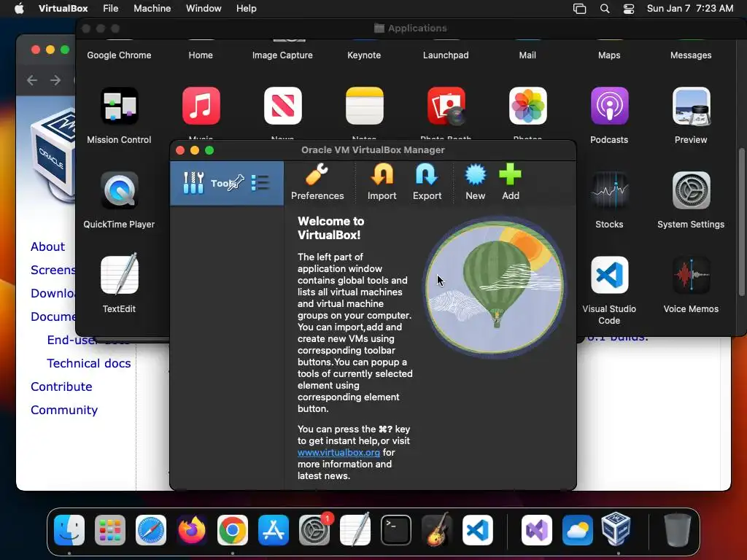Screen dimensions: 747x560
Task: Open the Photos app icon
Action: click(528, 106)
